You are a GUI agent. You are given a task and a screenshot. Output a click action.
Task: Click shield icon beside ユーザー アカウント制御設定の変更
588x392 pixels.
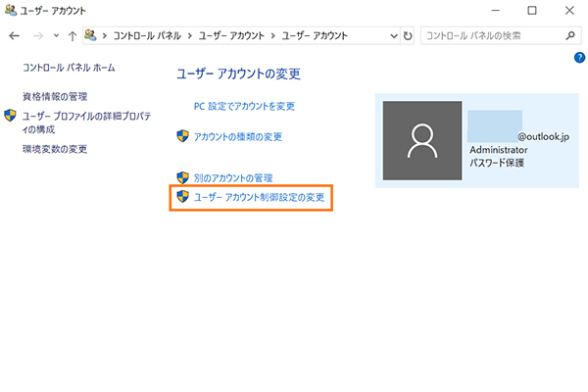tap(182, 196)
